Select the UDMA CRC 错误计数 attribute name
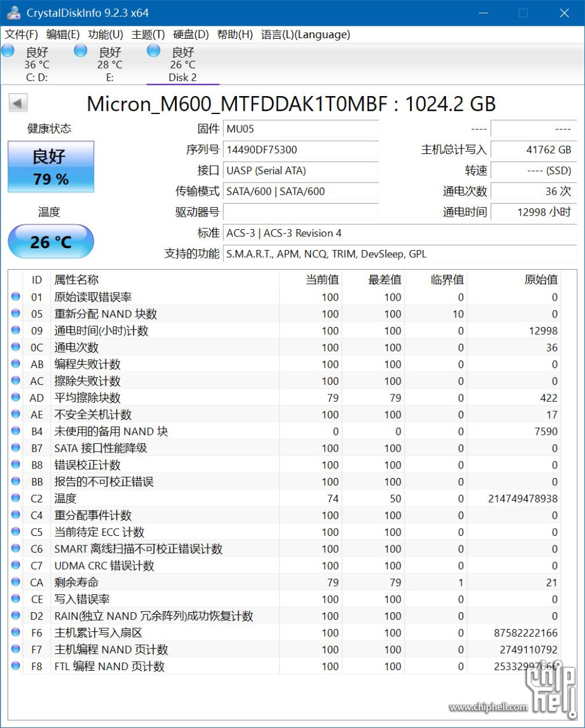The image size is (585, 728). (x=104, y=566)
